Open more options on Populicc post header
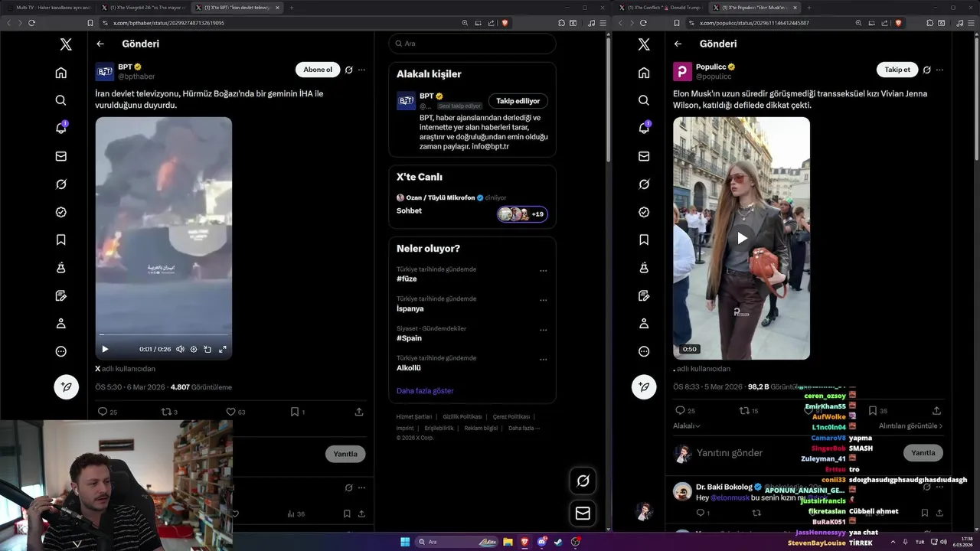Image resolution: width=980 pixels, height=551 pixels. click(x=939, y=70)
